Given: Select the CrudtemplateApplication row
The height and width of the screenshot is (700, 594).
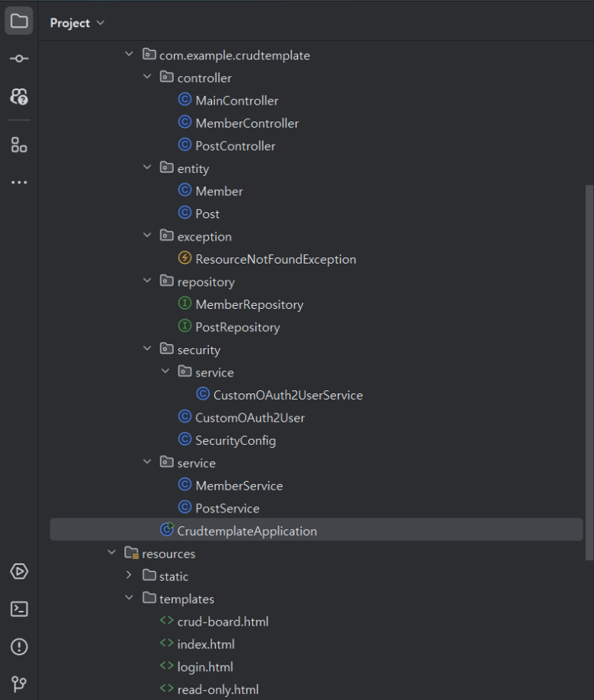Looking at the screenshot, I should click(316, 529).
